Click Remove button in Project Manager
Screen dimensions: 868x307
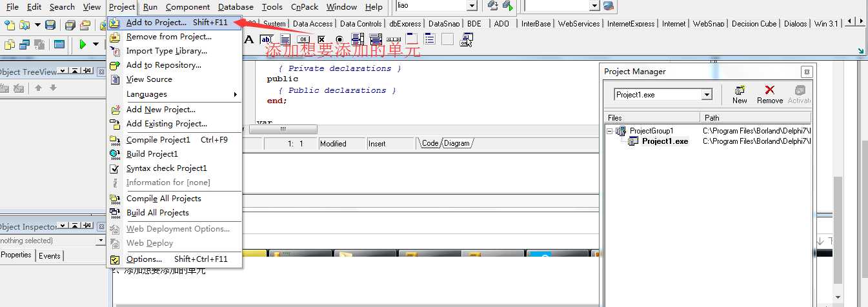click(x=770, y=94)
